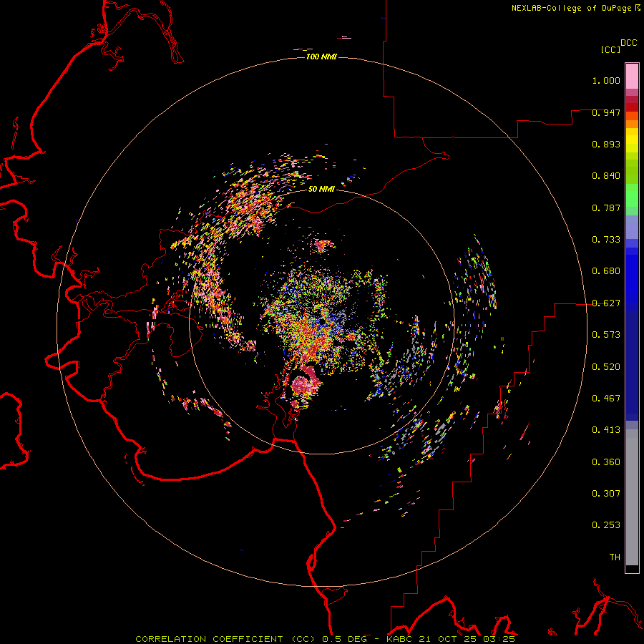Click the 50 NMI range ring label
The height and width of the screenshot is (644, 644).
click(x=321, y=189)
